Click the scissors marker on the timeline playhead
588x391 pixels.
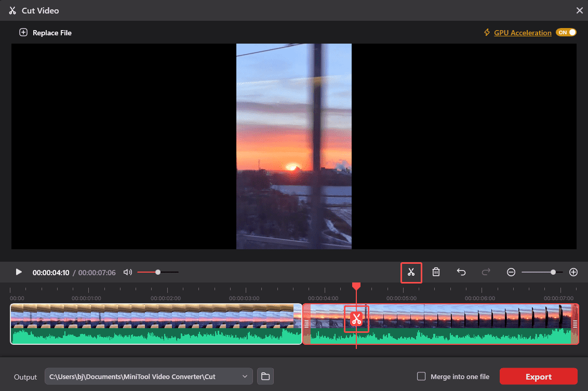(356, 319)
